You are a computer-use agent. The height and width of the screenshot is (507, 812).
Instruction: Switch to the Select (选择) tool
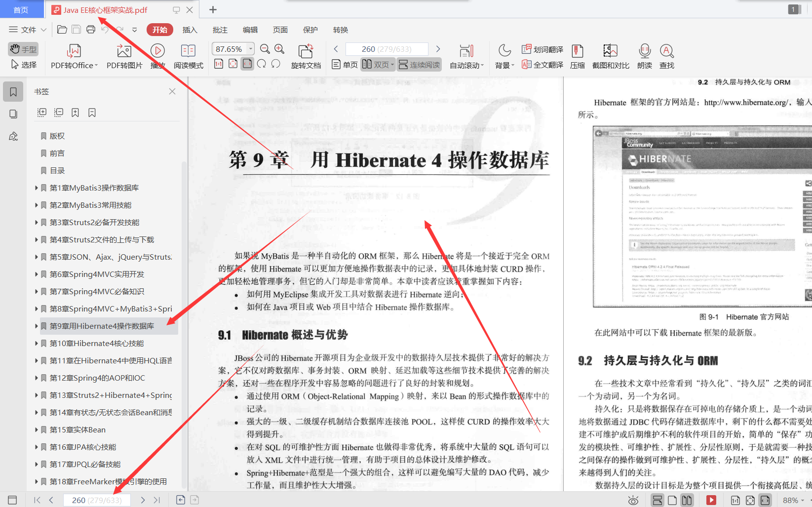click(23, 65)
